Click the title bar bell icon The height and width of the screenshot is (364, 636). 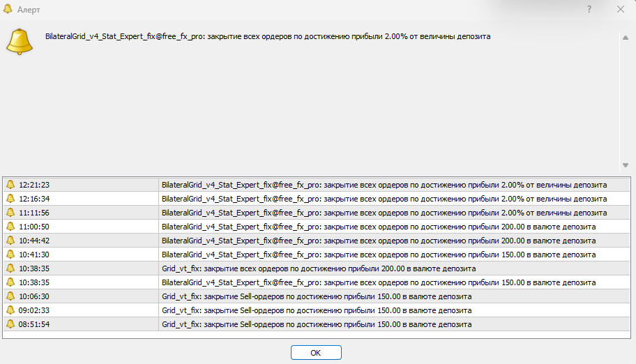click(x=7, y=9)
